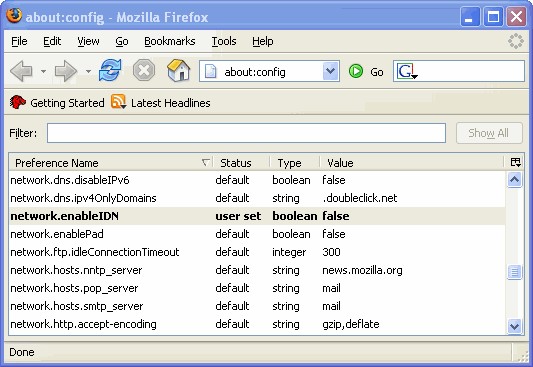Sort by the Value column header

pos(411,163)
